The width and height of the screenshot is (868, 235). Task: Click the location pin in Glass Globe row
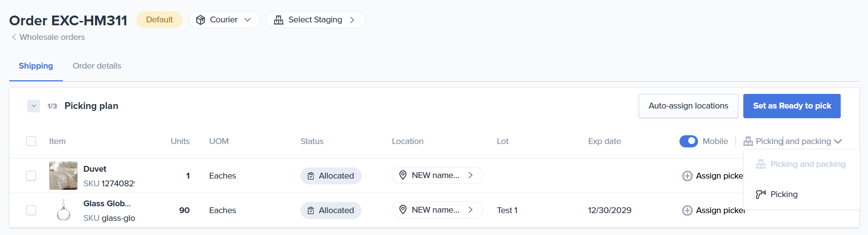(403, 210)
